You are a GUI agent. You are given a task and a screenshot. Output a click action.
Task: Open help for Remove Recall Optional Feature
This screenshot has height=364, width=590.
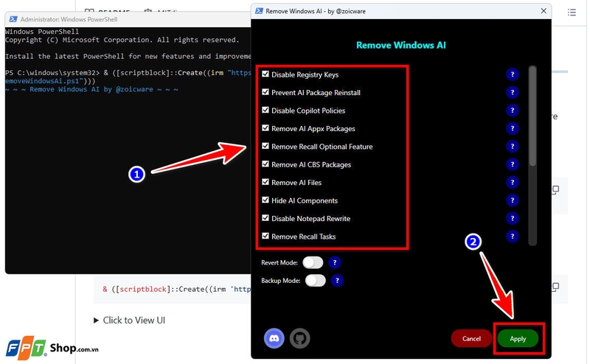pyautogui.click(x=512, y=147)
